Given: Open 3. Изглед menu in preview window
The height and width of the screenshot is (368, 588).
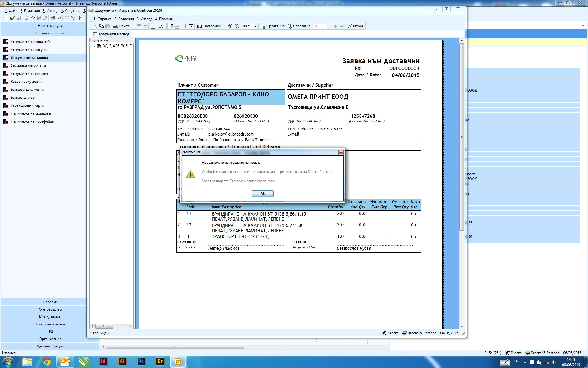Looking at the screenshot, I should pos(144,19).
